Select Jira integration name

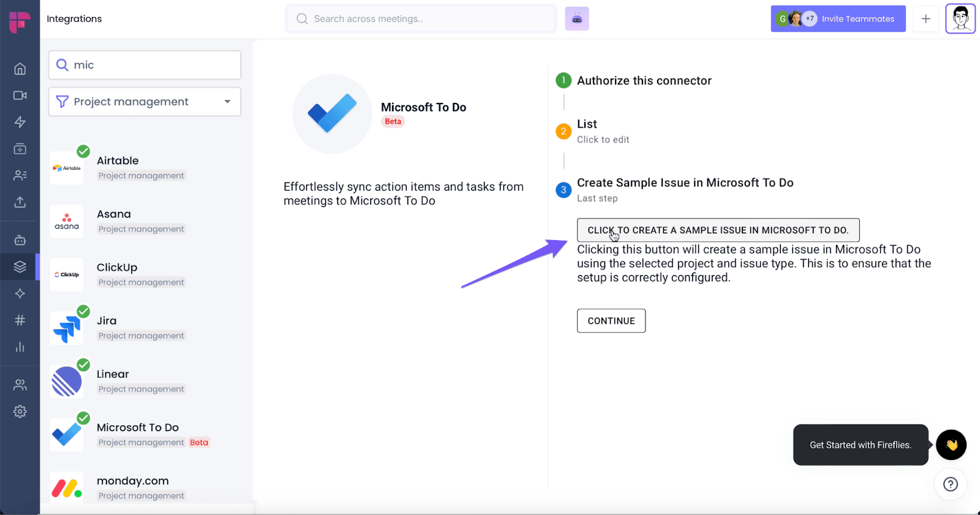107,321
